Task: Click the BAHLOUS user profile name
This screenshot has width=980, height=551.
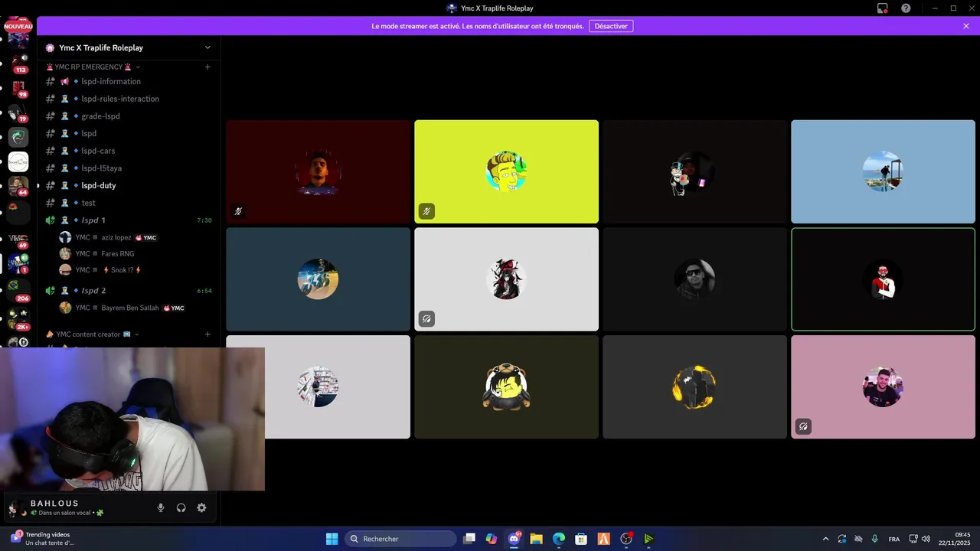Action: [54, 503]
